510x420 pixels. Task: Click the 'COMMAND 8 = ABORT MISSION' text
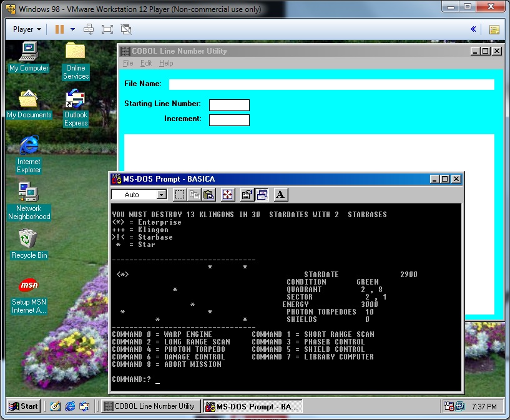coord(167,364)
